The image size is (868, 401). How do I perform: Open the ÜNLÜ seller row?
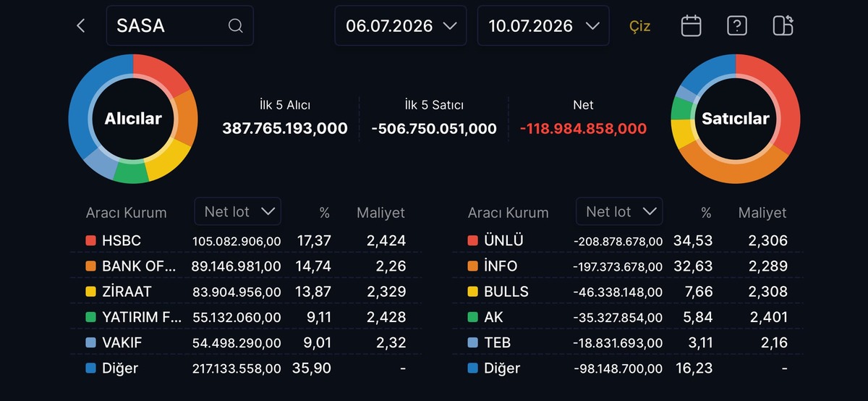pyautogui.click(x=628, y=240)
